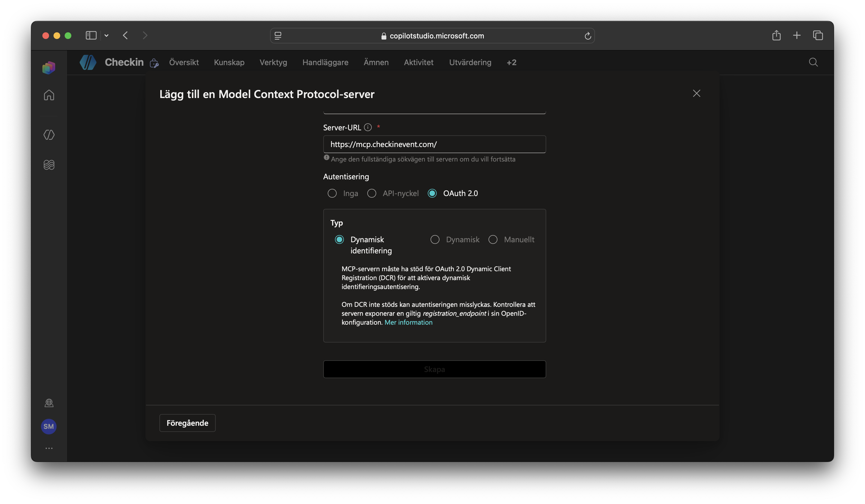Screen dimensions: 865x504
Task: Click the Safari share icon
Action: click(x=776, y=35)
